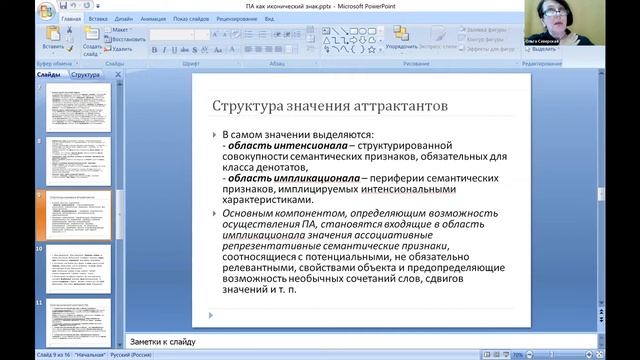Toggle italic formatting

click(x=164, y=50)
